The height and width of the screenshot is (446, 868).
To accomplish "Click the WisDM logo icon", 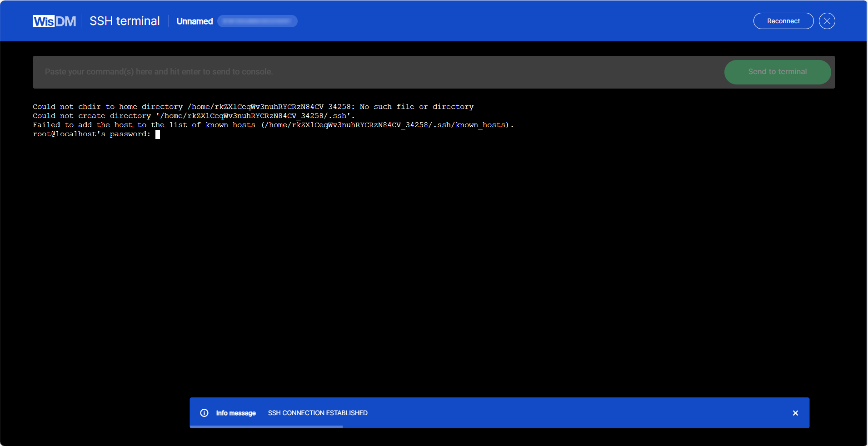I will pyautogui.click(x=54, y=20).
